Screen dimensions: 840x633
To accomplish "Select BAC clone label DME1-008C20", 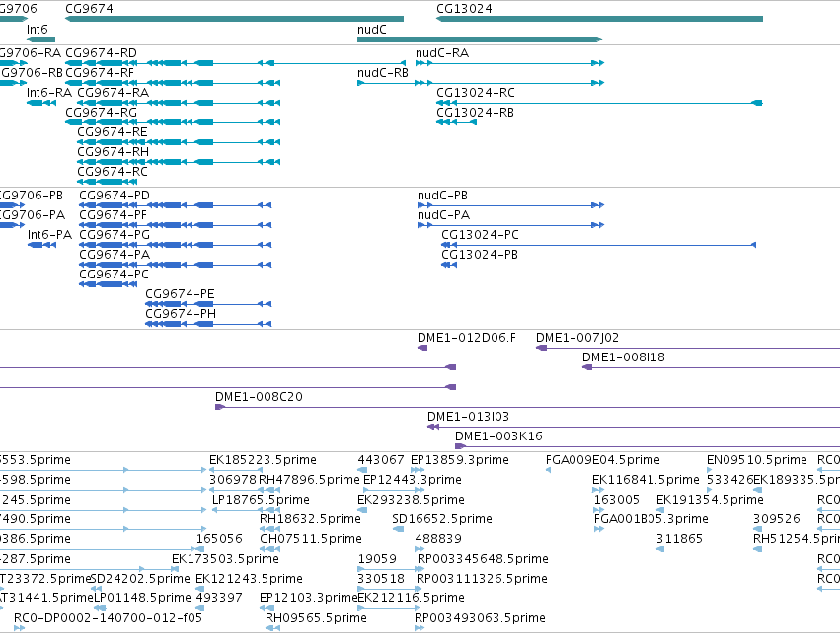I will 259,397.
